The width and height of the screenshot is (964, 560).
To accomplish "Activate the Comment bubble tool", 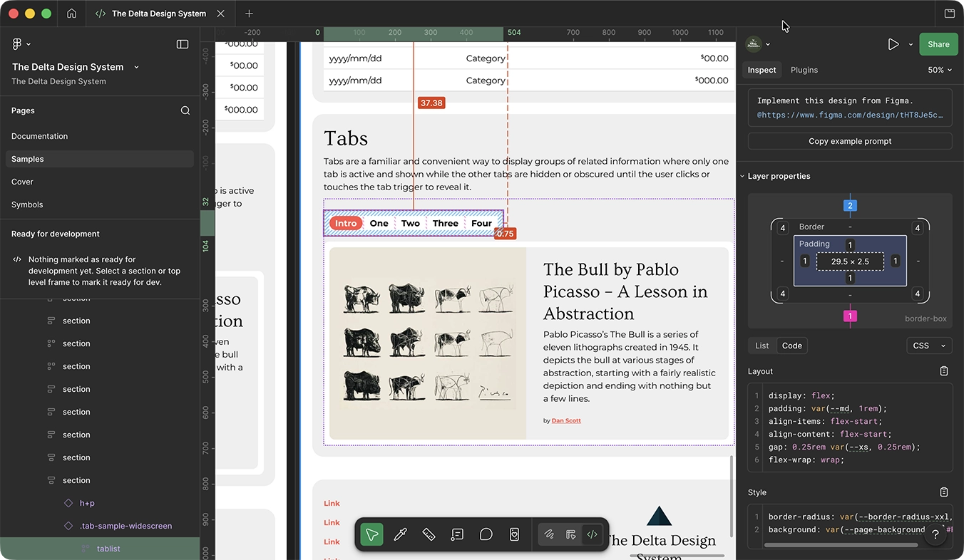I will point(486,534).
